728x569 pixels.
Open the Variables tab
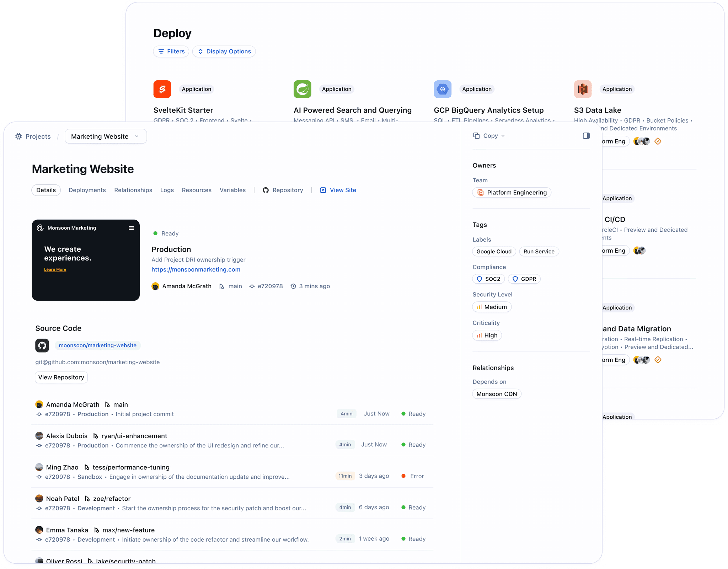(x=232, y=190)
